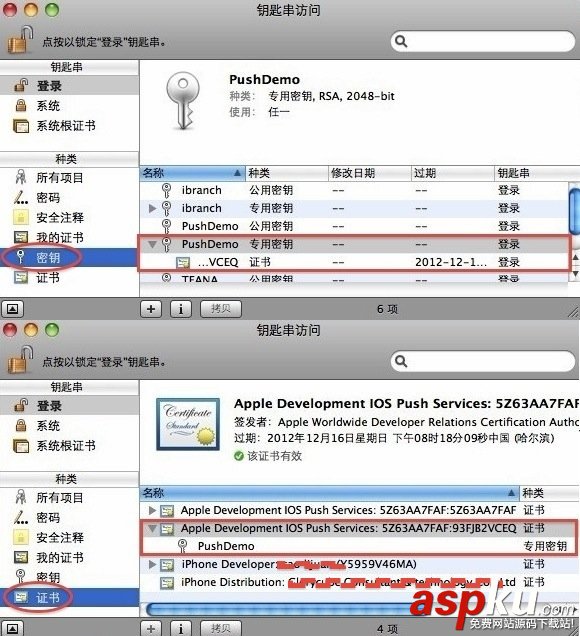
Task: Click the 拷贝 button in the top window
Action: [x=221, y=309]
